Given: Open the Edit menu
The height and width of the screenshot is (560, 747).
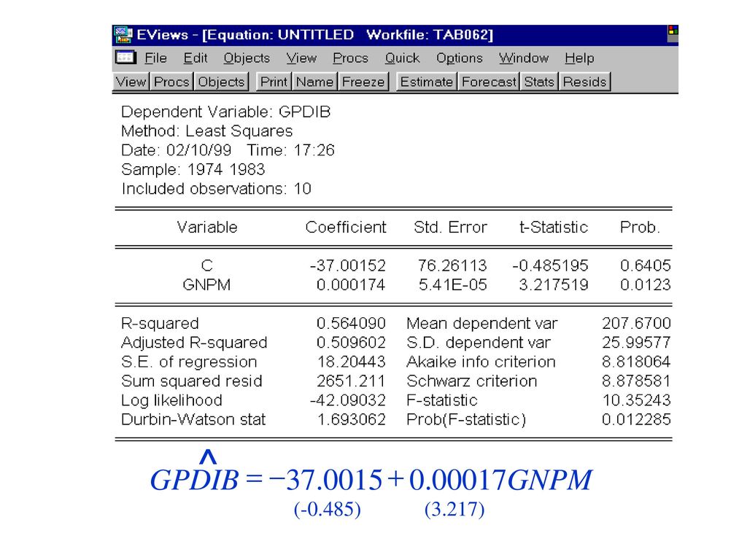Looking at the screenshot, I should click(196, 58).
